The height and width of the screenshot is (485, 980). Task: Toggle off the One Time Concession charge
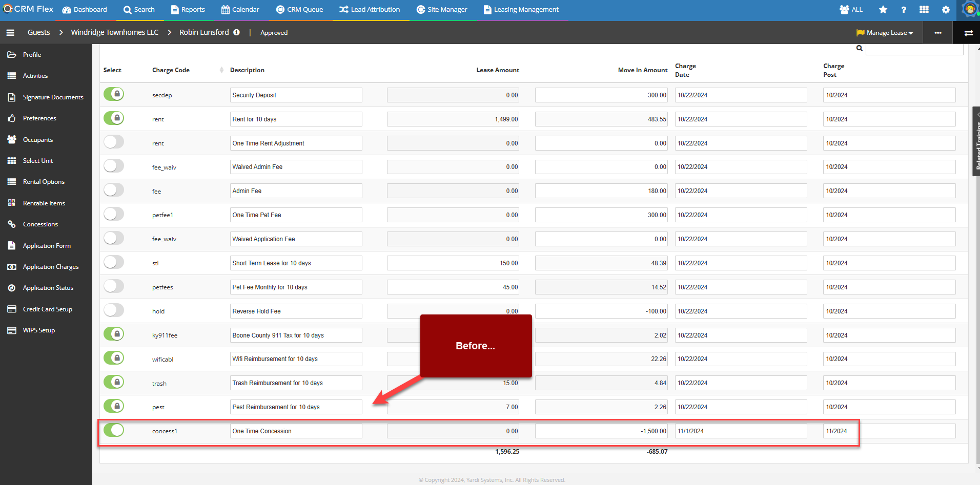click(114, 430)
